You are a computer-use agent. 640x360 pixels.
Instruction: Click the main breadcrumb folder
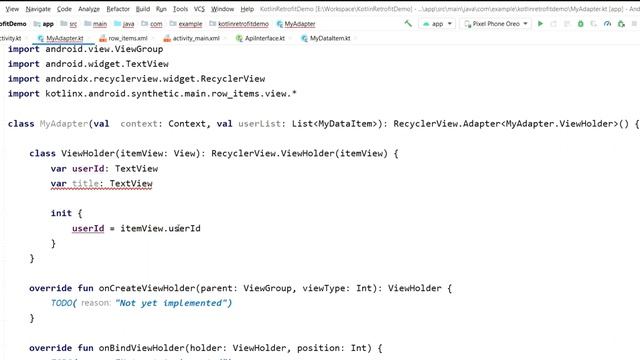[x=96, y=24]
